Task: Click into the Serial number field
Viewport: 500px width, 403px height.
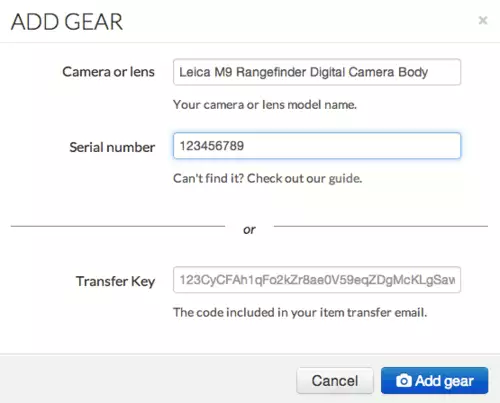Action: 317,146
